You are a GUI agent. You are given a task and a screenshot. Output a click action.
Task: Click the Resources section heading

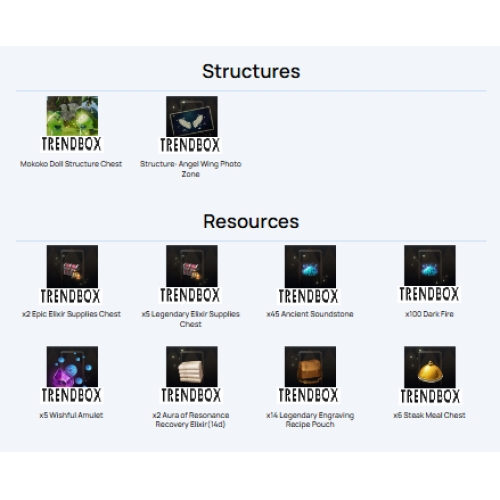coord(251,221)
